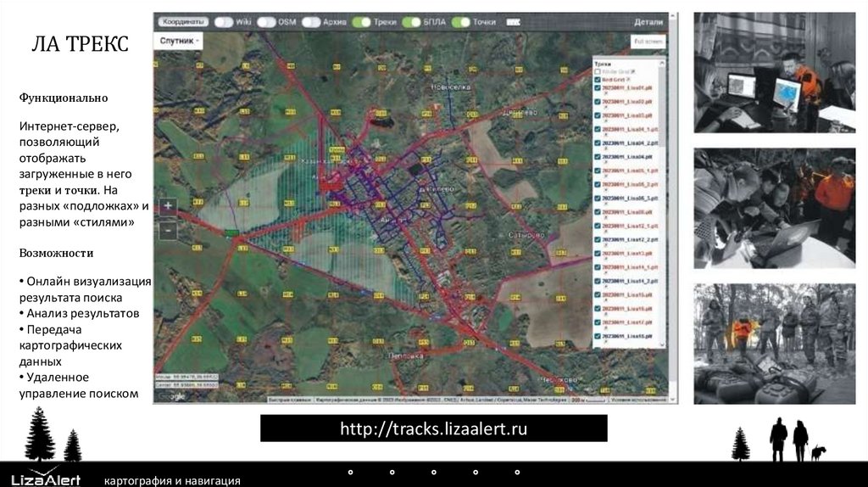Open the Спутник map type dropdown
The image size is (868, 487).
click(178, 41)
